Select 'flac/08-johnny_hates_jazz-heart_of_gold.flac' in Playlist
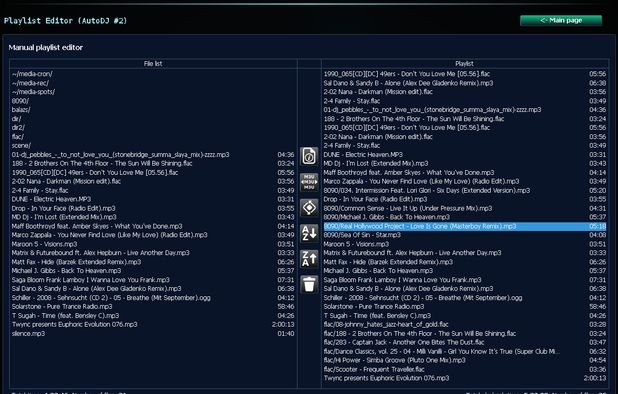618x394 pixels. tap(465, 325)
